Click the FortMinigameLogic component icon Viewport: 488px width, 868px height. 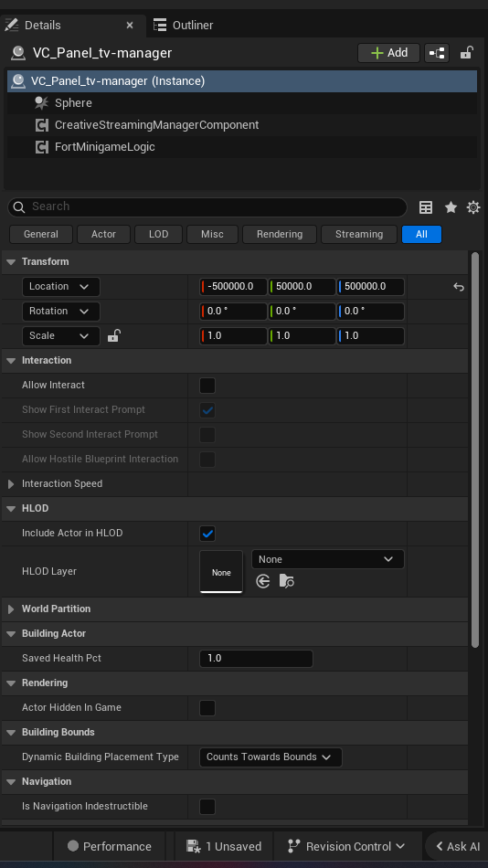(41, 147)
